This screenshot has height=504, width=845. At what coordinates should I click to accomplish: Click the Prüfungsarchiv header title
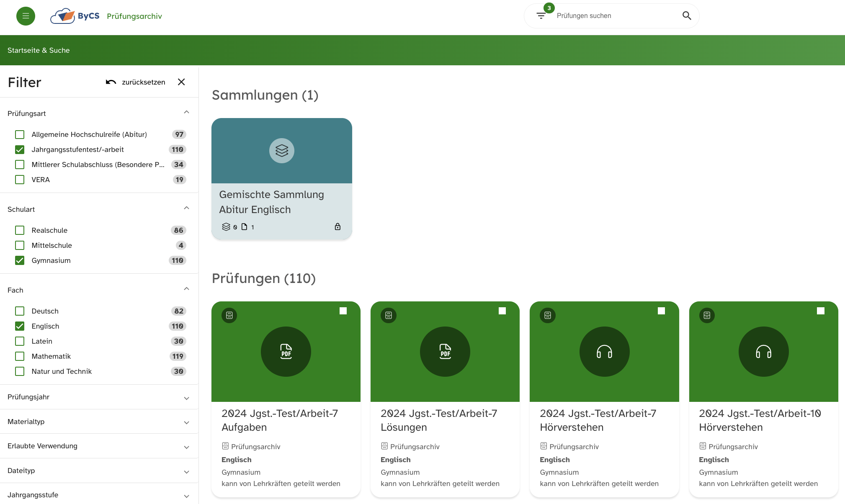[134, 16]
